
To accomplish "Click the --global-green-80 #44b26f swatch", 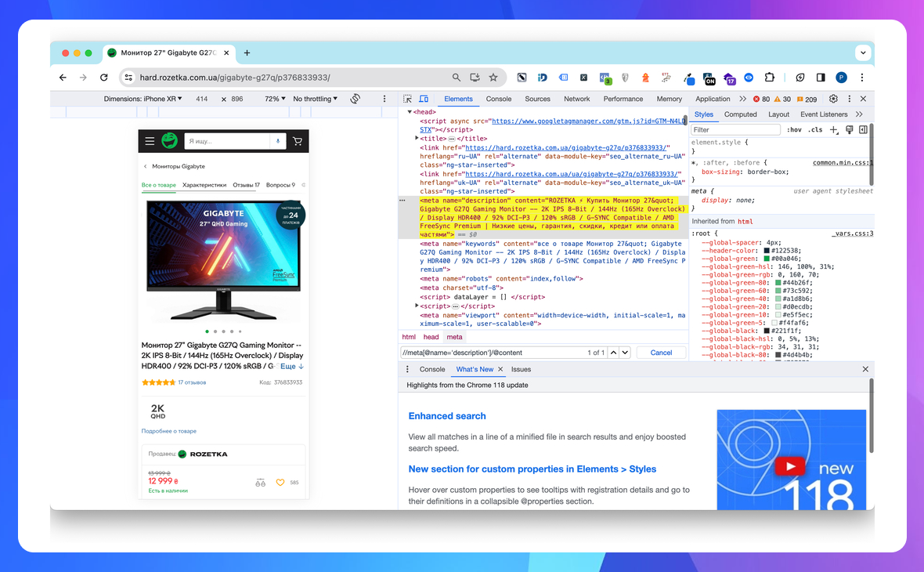I will click(x=778, y=282).
